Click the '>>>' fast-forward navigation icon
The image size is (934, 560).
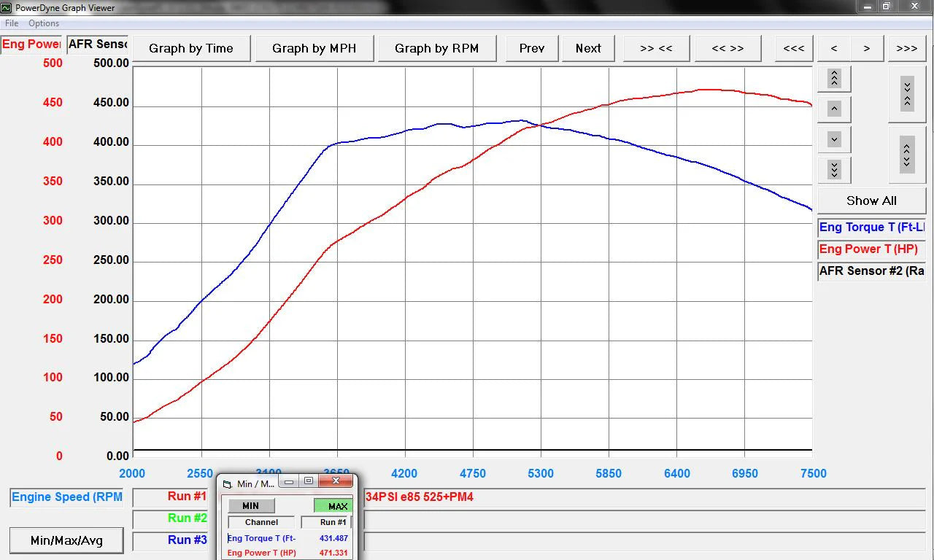point(906,48)
